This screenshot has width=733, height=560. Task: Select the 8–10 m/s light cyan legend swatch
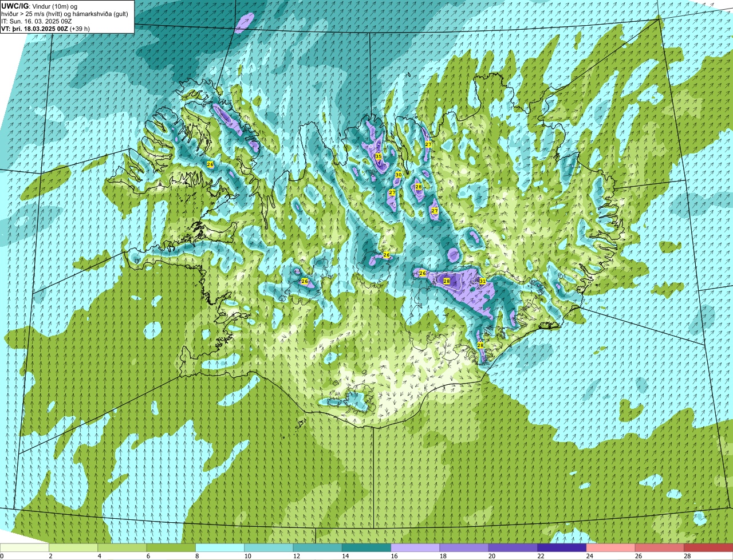coord(220,548)
